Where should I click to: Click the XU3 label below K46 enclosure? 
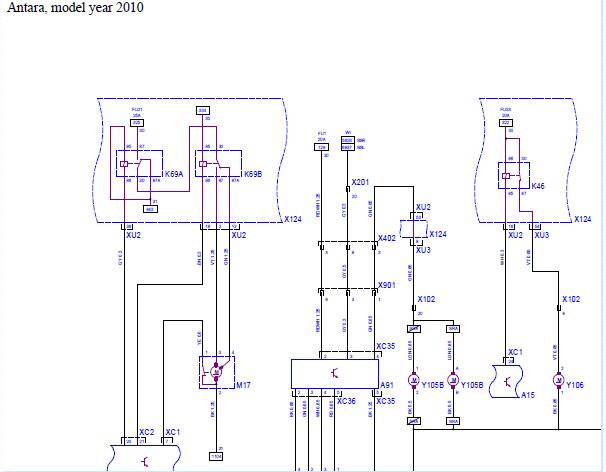[x=542, y=235]
